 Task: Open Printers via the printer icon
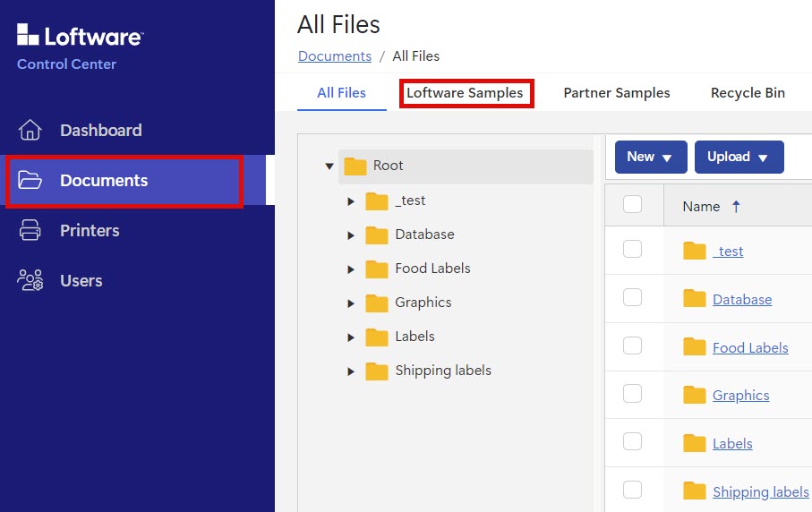30,231
